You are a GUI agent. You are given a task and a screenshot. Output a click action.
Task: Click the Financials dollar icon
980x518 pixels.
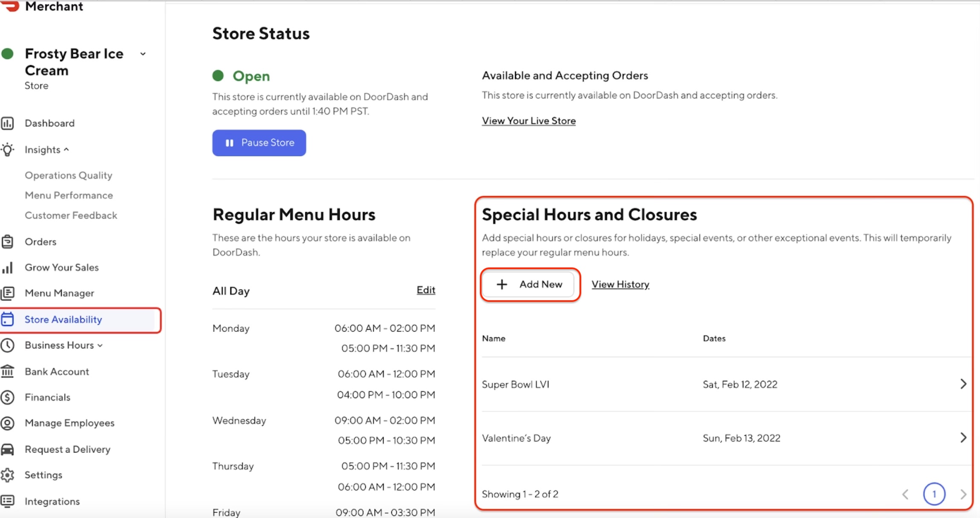tap(7, 397)
